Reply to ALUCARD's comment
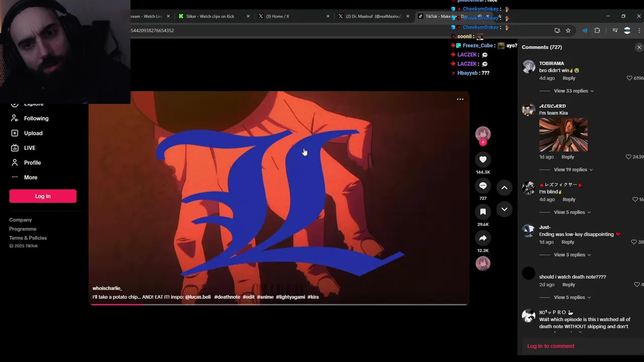 568,157
